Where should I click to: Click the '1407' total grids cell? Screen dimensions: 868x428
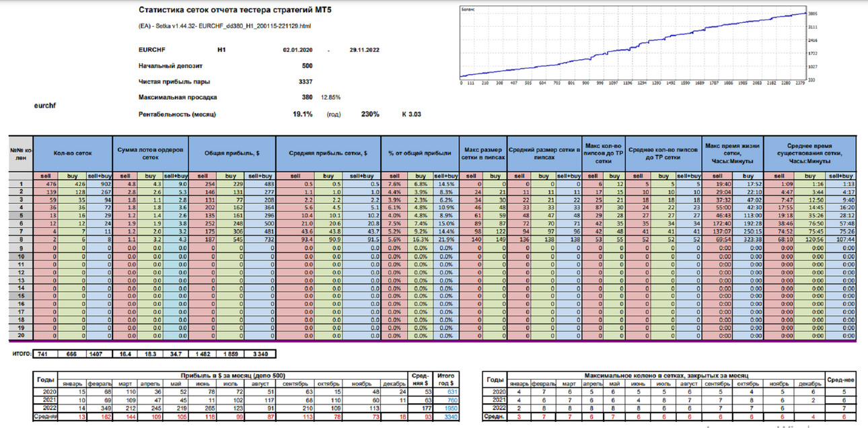[99, 353]
